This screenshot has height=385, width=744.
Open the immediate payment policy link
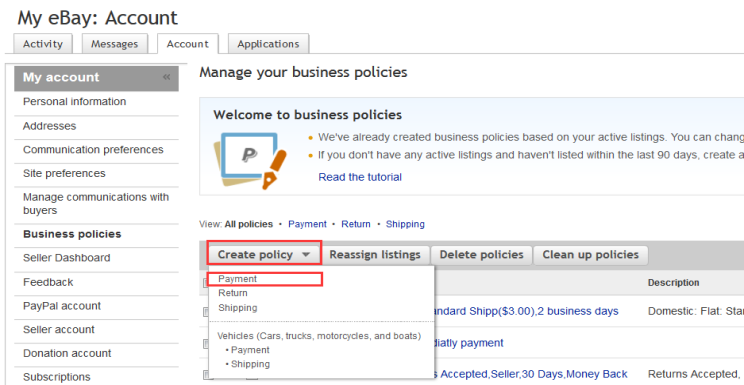[x=469, y=343]
